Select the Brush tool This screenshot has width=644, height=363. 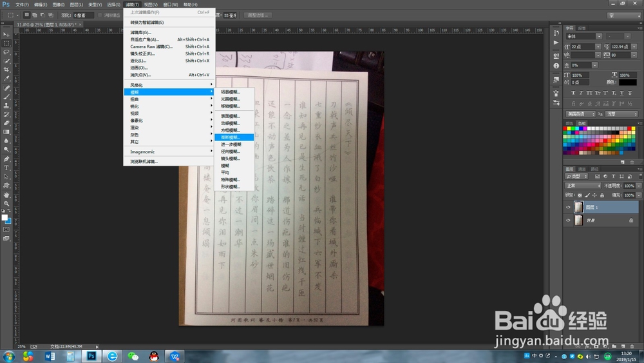(6, 97)
